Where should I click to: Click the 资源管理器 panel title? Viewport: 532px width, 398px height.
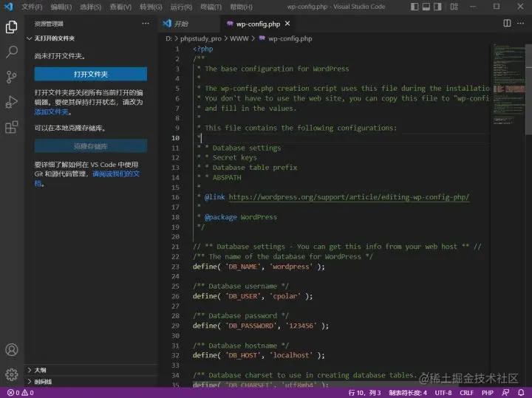(49, 24)
